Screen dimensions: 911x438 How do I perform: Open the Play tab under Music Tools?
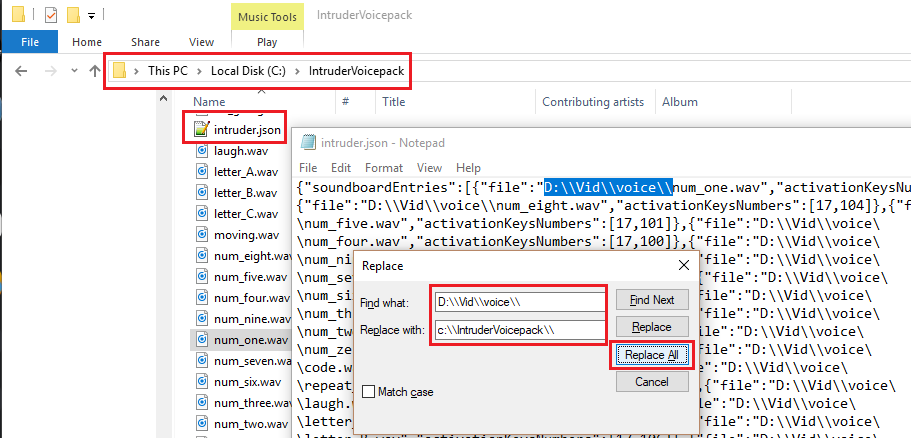(x=267, y=42)
